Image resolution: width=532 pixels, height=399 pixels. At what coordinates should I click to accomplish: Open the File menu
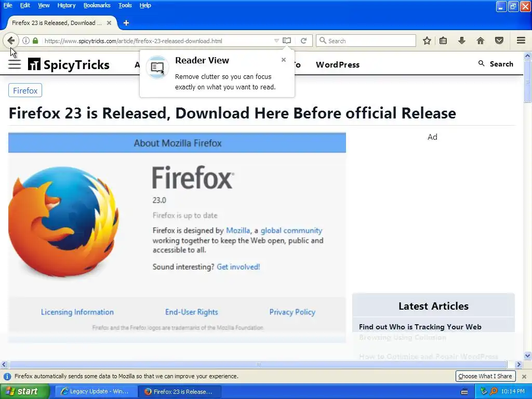coord(8,5)
